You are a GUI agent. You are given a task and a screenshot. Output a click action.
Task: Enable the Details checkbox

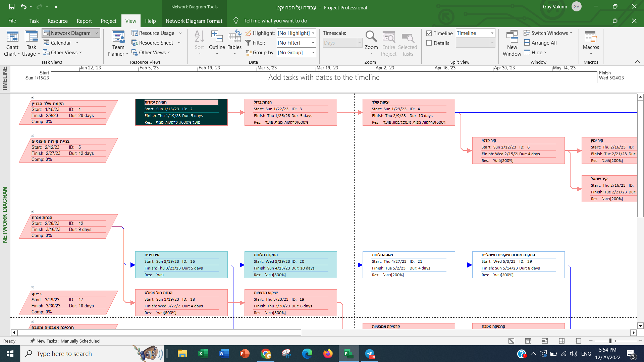(429, 43)
